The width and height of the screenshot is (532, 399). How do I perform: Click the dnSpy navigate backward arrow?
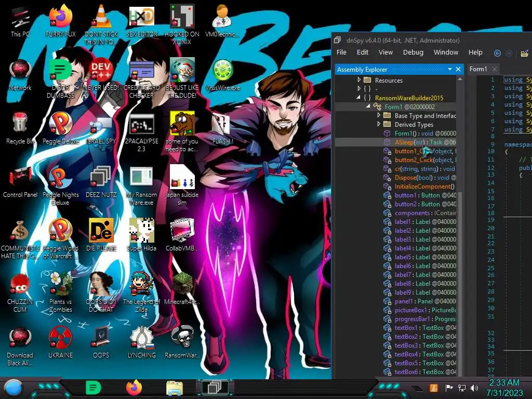click(497, 53)
